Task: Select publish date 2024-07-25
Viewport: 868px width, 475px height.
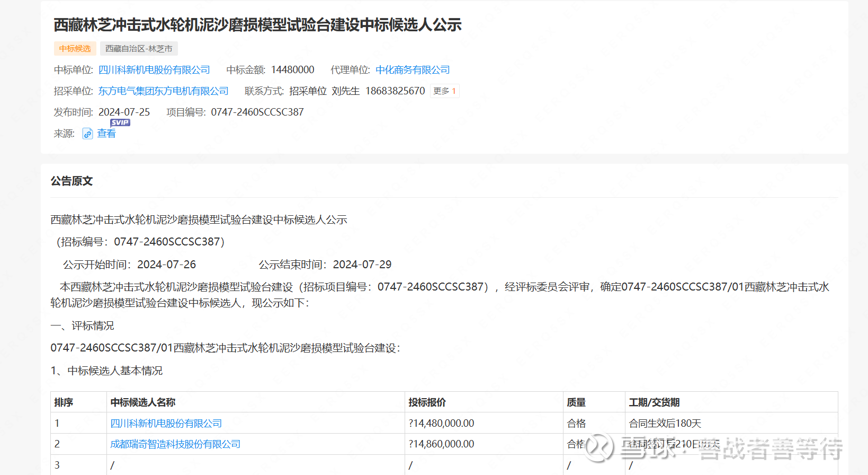Action: tap(124, 112)
